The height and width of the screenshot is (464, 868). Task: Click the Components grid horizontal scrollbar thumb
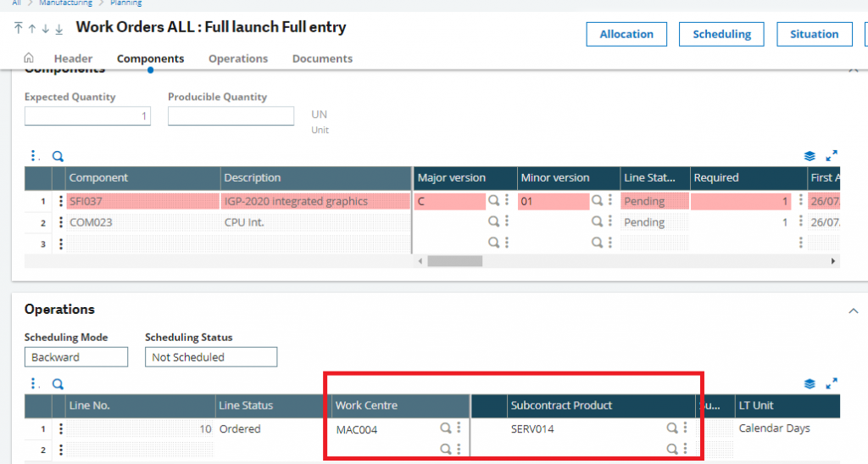[454, 260]
